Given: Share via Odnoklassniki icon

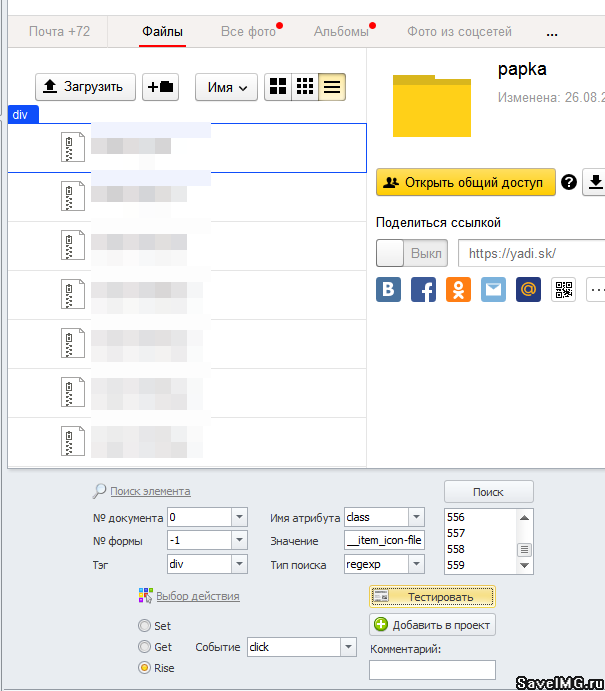Looking at the screenshot, I should (x=458, y=290).
